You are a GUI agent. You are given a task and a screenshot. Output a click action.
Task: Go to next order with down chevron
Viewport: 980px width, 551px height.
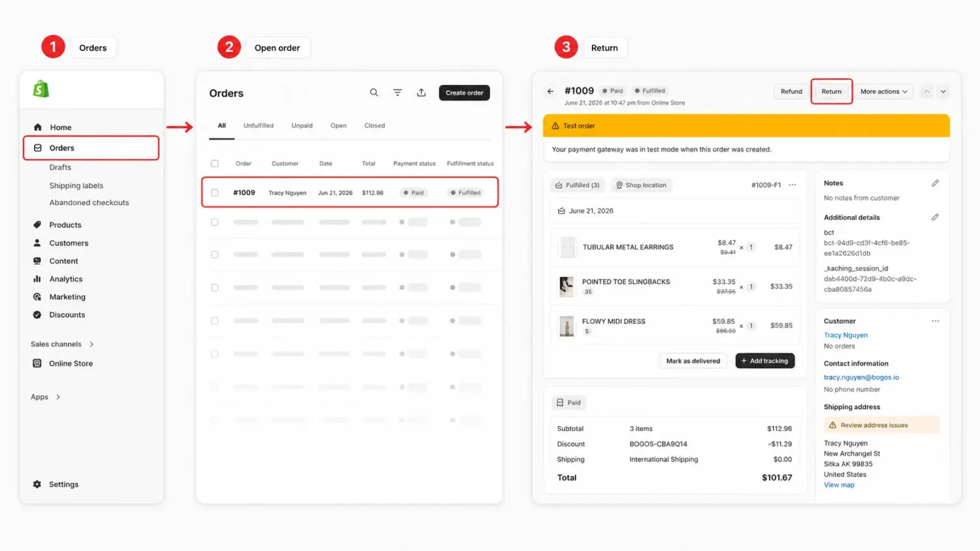[943, 91]
